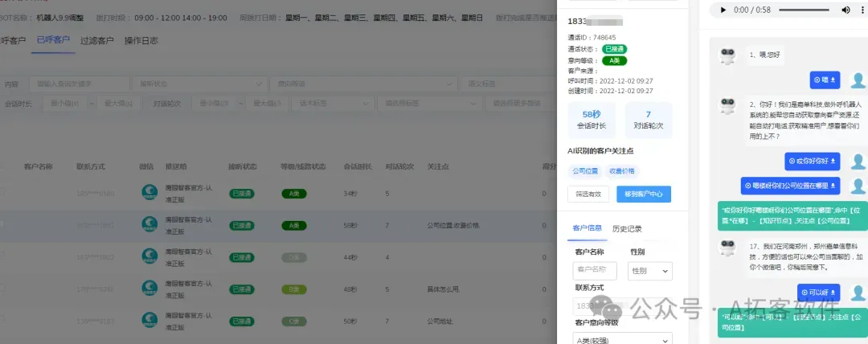The image size is (868, 344).
Task: Click WeChat avatar in the 34秒 row
Action: click(149, 192)
